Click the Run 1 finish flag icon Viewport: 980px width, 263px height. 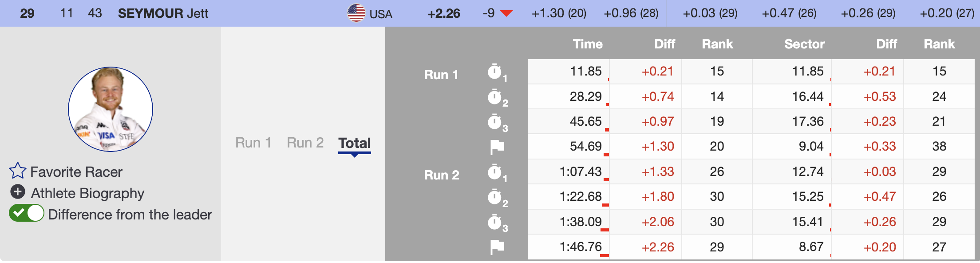click(497, 147)
